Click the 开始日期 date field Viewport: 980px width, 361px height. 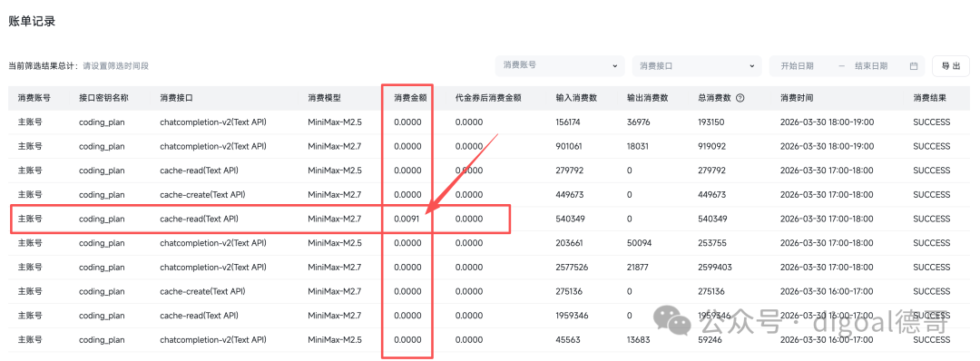pyautogui.click(x=797, y=65)
